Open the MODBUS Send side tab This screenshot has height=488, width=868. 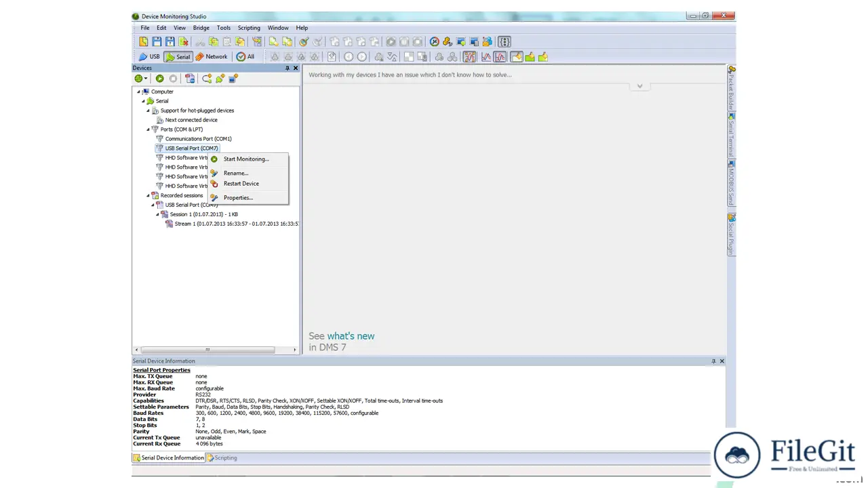732,184
